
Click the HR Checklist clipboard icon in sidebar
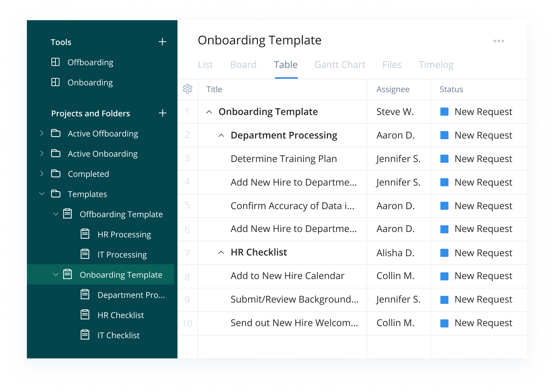(85, 314)
